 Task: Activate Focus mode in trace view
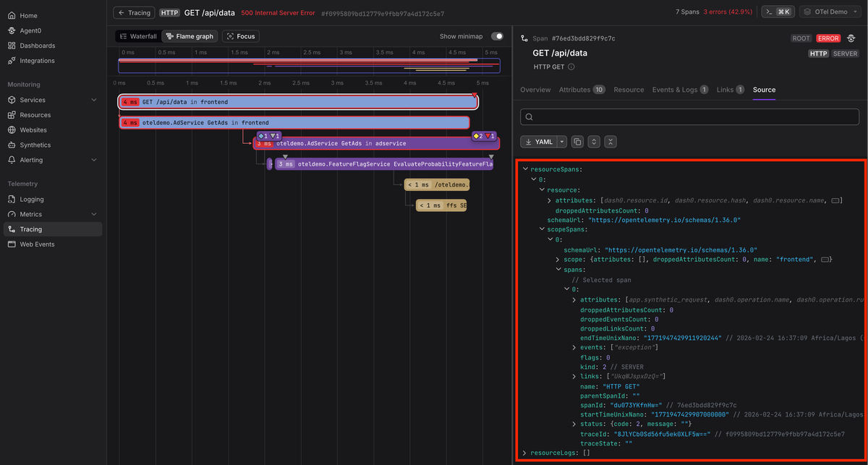241,36
